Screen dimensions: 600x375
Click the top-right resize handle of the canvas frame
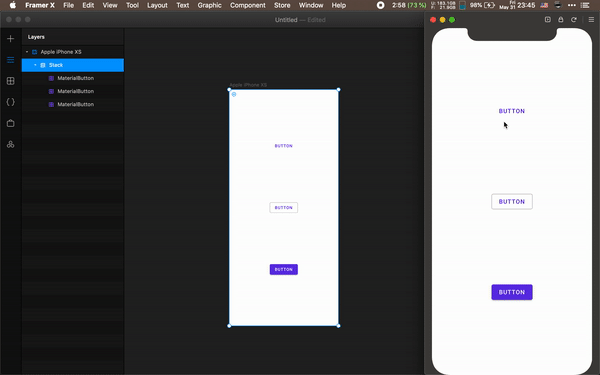pyautogui.click(x=338, y=90)
